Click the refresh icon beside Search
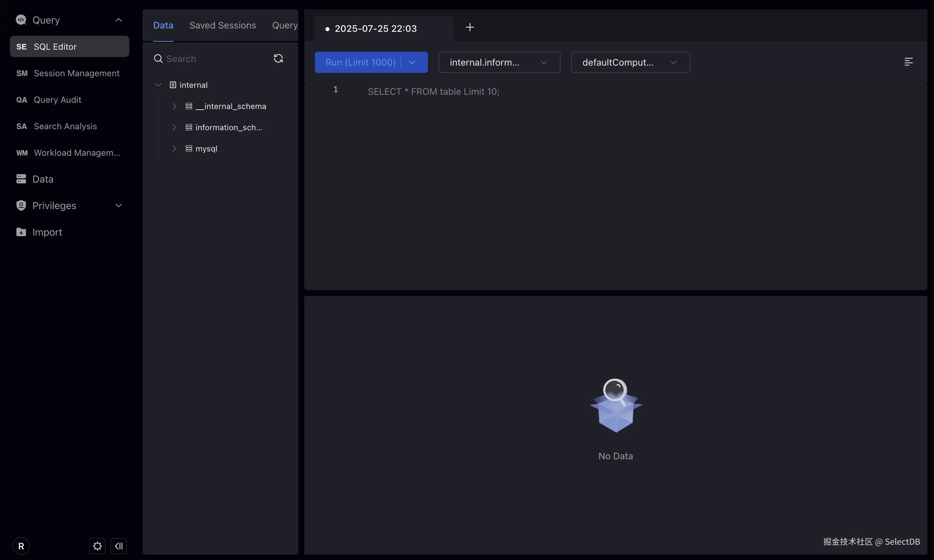 [x=278, y=59]
